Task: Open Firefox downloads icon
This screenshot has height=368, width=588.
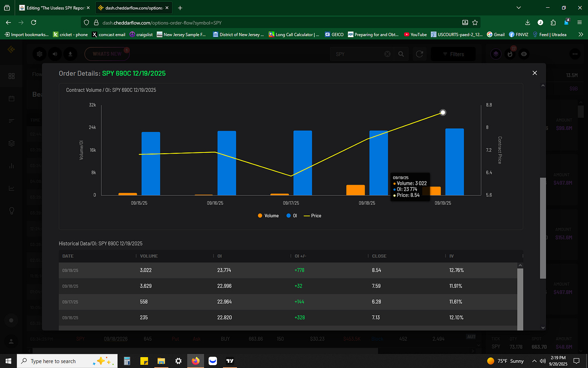Action: (527, 23)
